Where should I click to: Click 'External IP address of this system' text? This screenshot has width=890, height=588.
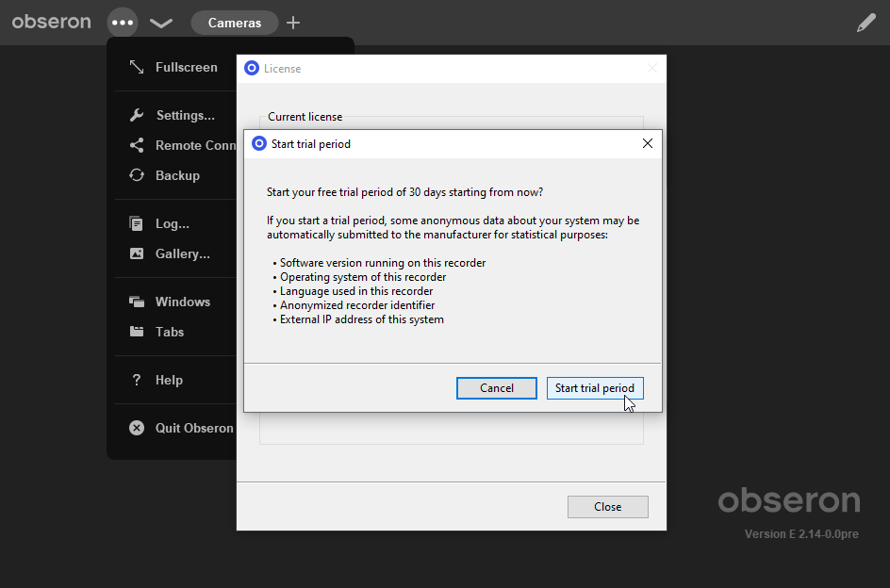[362, 319]
